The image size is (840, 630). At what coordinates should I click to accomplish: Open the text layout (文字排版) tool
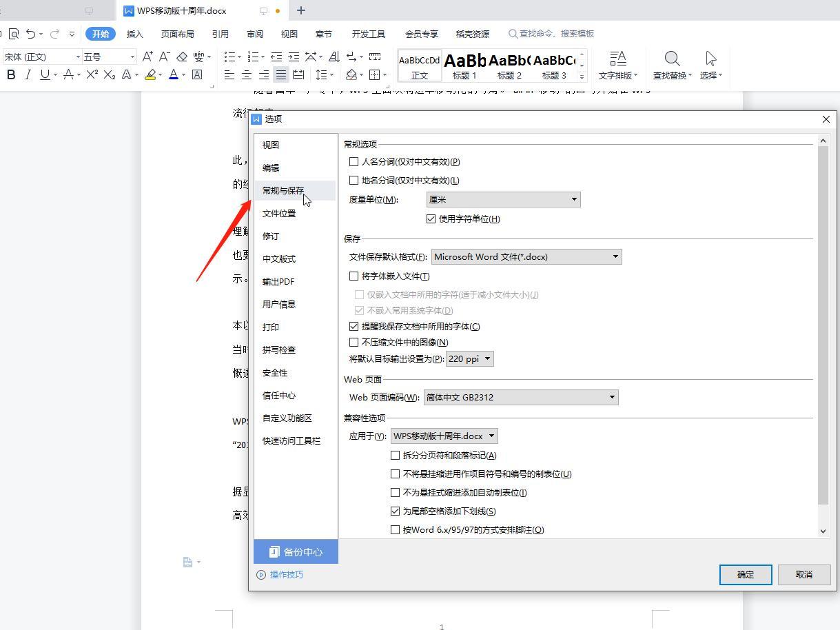[x=618, y=65]
